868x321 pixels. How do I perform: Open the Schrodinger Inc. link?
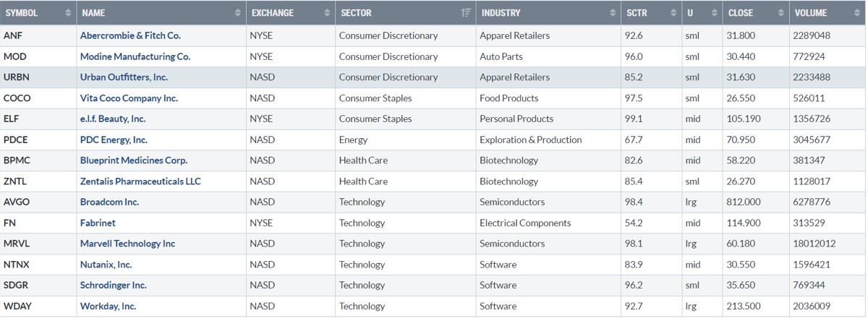click(x=113, y=286)
